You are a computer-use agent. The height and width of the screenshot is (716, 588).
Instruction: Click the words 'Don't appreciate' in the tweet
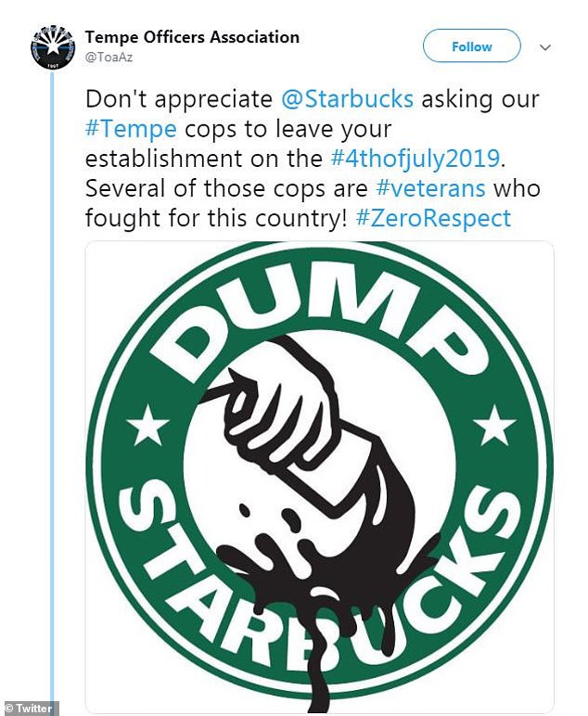coord(178,98)
